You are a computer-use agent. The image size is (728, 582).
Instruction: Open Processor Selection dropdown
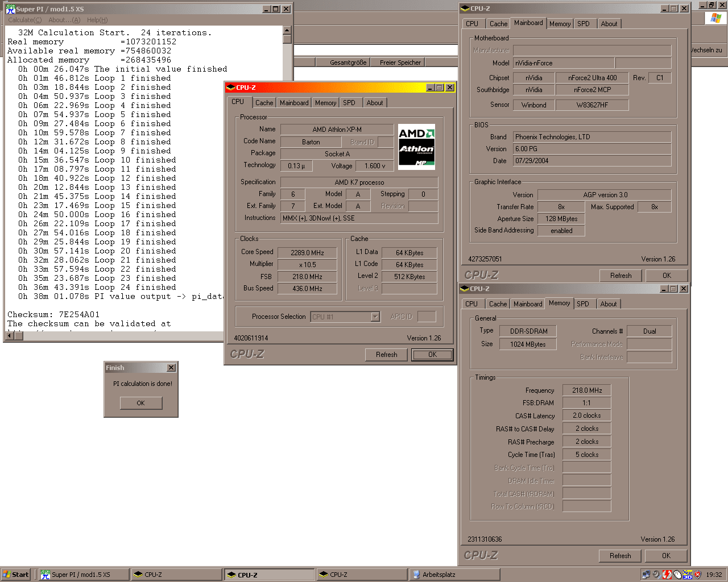375,317
